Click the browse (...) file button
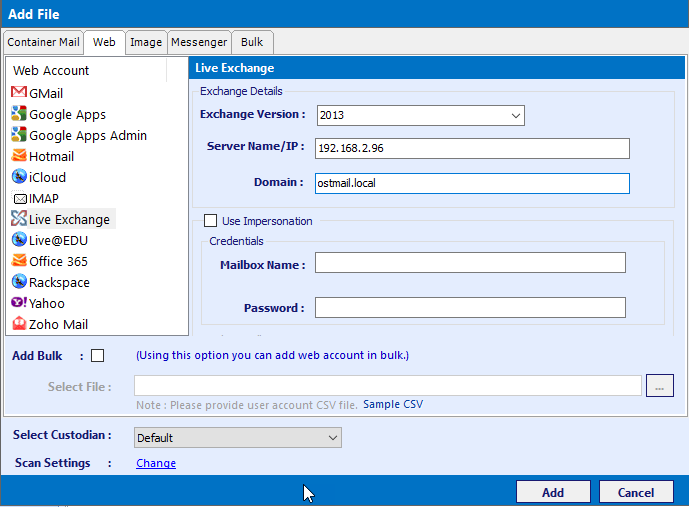Screen dimensions: 689x507 coord(660,385)
